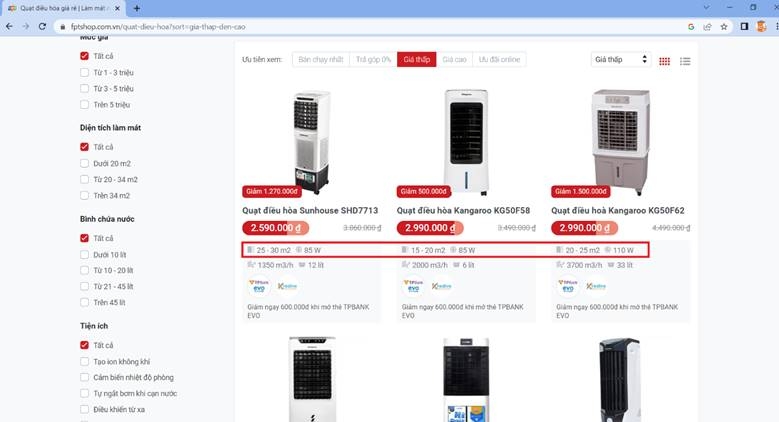The width and height of the screenshot is (779, 422).
Task: Open Quạt điều hoà Kangaroo KG50F62 link
Action: point(618,211)
